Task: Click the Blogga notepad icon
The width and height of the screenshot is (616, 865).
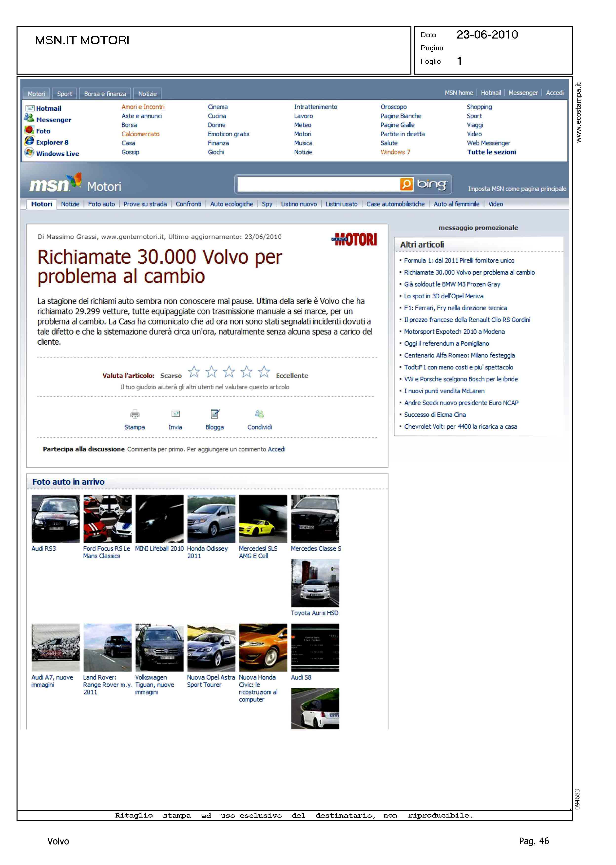Action: tap(215, 414)
